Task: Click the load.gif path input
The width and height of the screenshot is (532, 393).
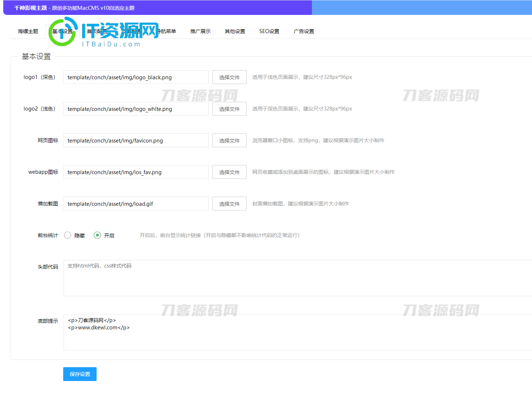Action: click(x=136, y=204)
